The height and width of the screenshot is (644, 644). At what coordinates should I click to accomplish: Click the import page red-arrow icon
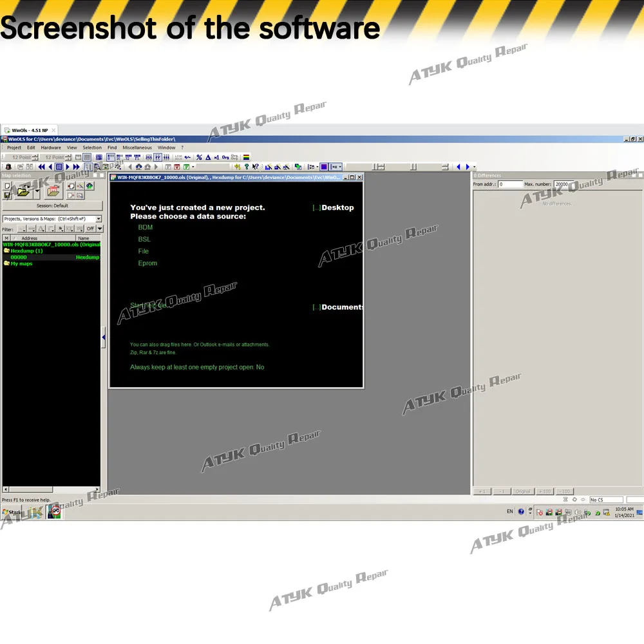pyautogui.click(x=71, y=186)
